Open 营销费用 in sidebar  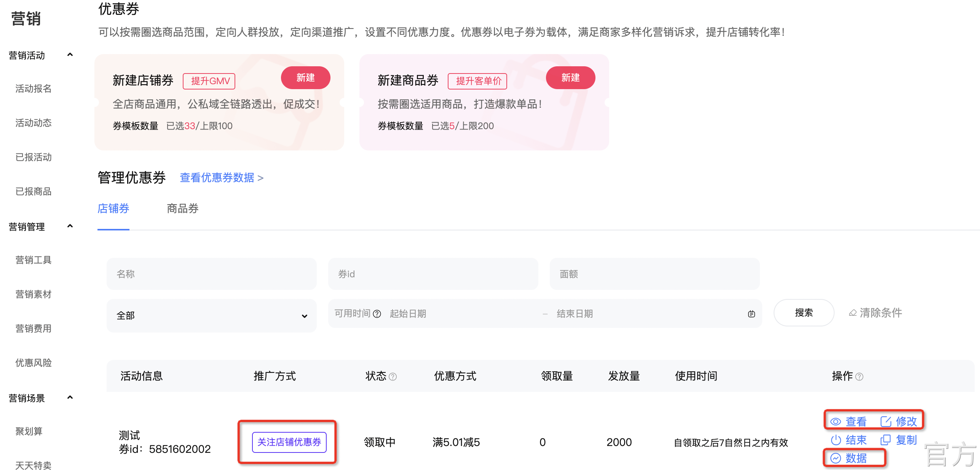coord(34,329)
